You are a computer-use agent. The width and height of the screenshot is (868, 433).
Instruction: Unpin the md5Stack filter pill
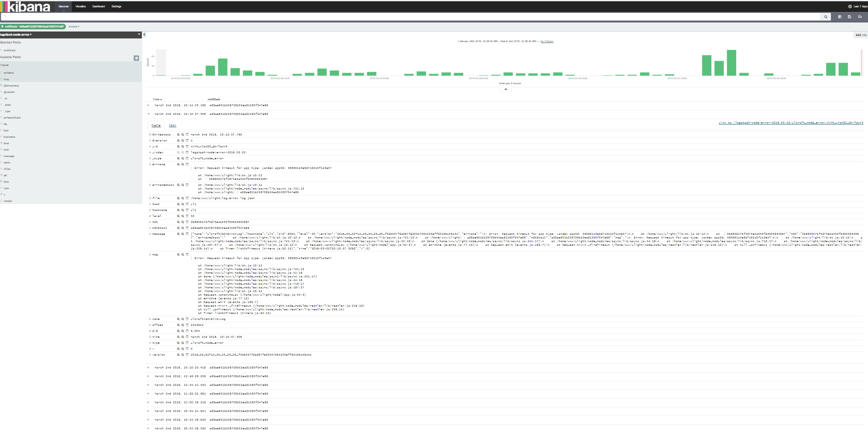point(3,27)
